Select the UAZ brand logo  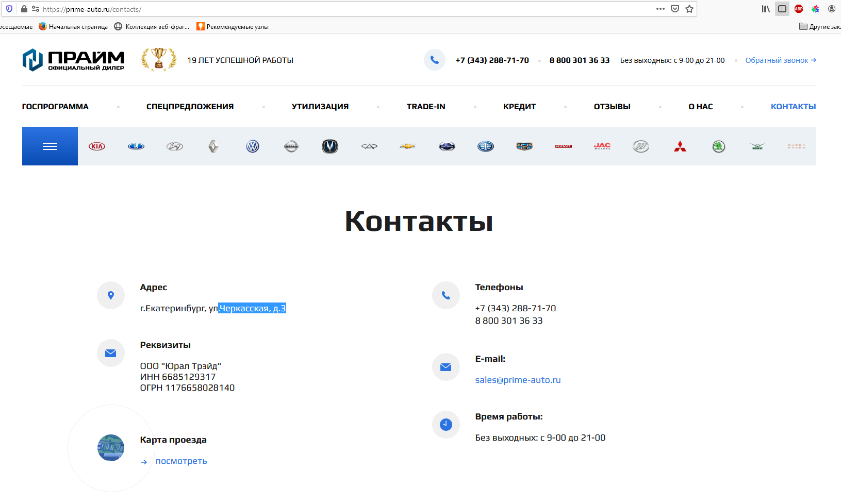click(757, 146)
